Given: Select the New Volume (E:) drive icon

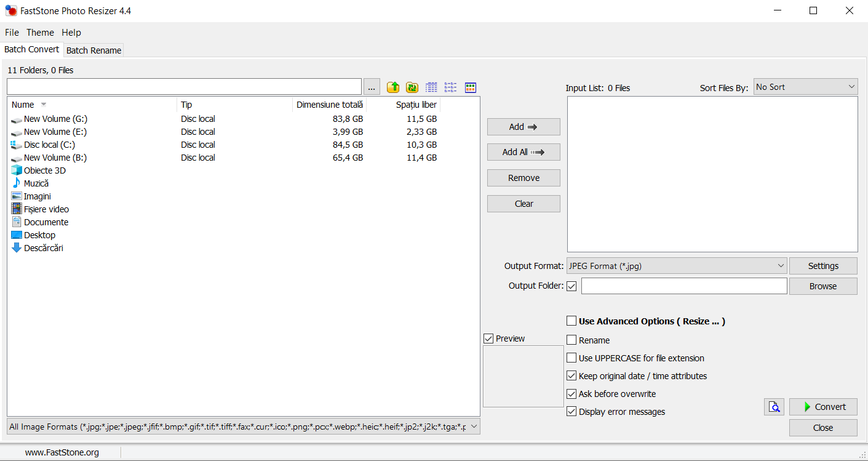Looking at the screenshot, I should click(17, 132).
